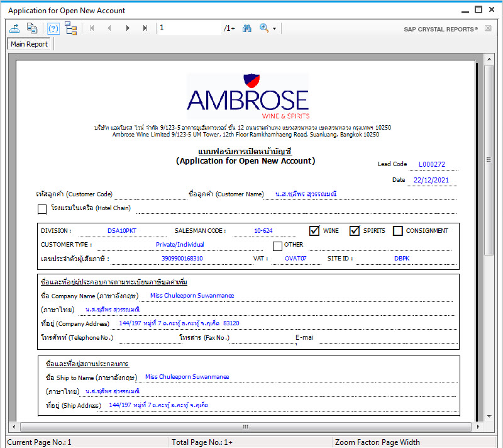
Task: Click the tax ID 3909900168310
Action: click(x=182, y=259)
